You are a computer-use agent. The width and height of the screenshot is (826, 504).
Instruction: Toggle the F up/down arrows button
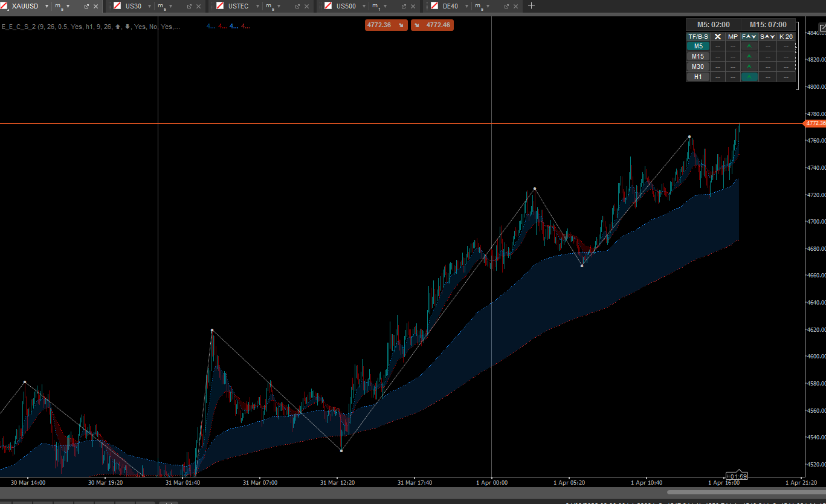(x=749, y=36)
